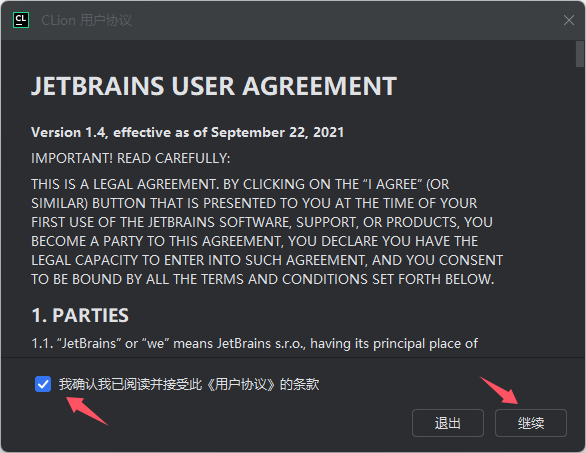Click the 退出 button to exit
586x453 pixels.
coord(448,423)
